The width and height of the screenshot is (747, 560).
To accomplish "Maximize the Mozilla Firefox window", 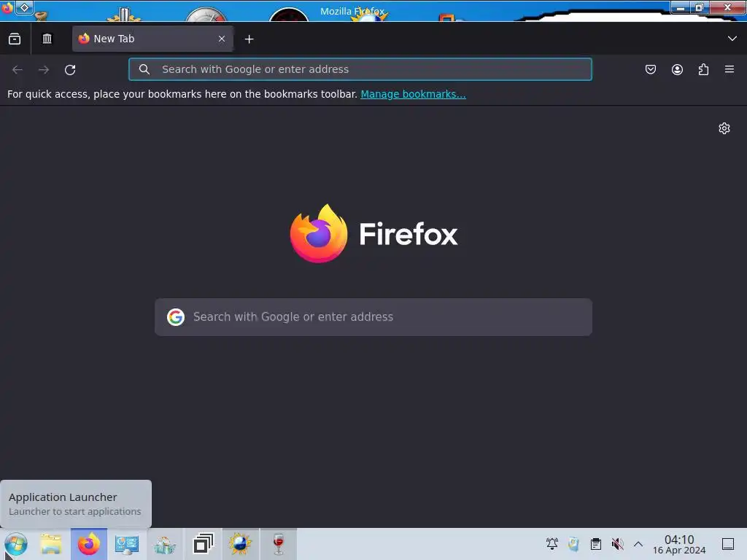I will click(x=700, y=7).
